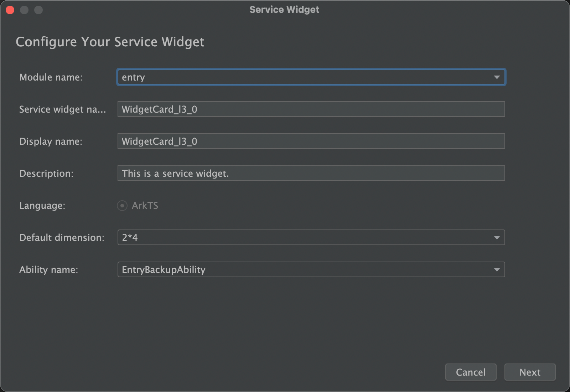Focus the Display name text field
Image resolution: width=570 pixels, height=392 pixels.
pyautogui.click(x=311, y=141)
